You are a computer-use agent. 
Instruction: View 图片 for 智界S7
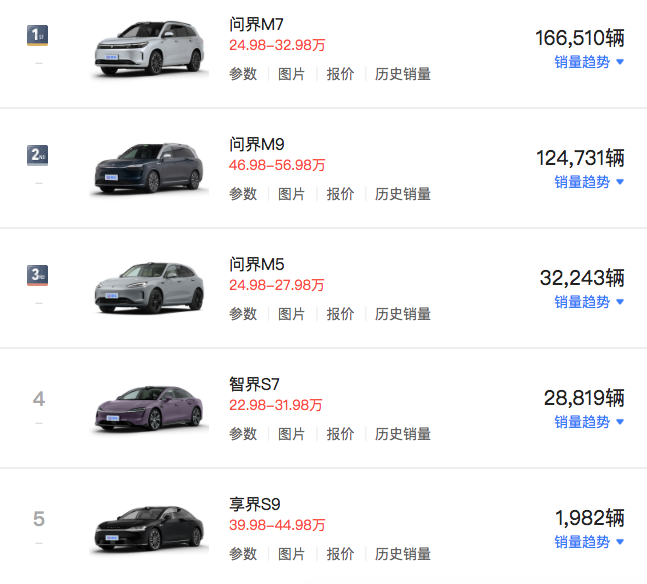[291, 434]
